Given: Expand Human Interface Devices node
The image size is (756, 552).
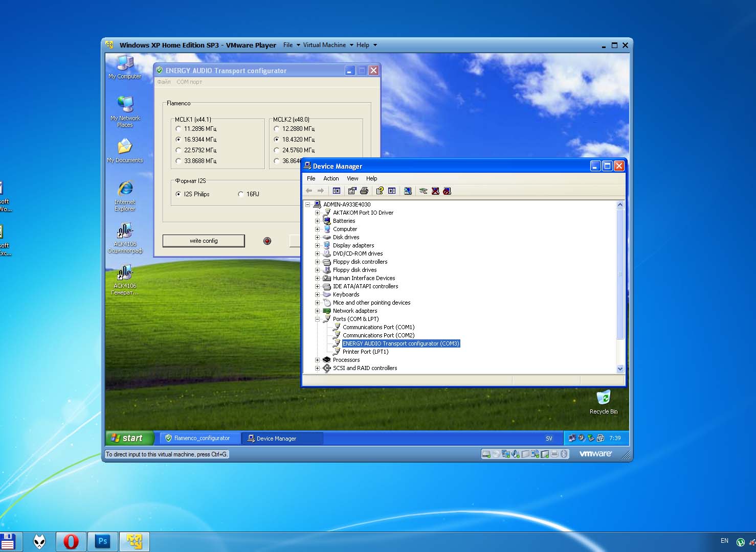Looking at the screenshot, I should coord(317,278).
